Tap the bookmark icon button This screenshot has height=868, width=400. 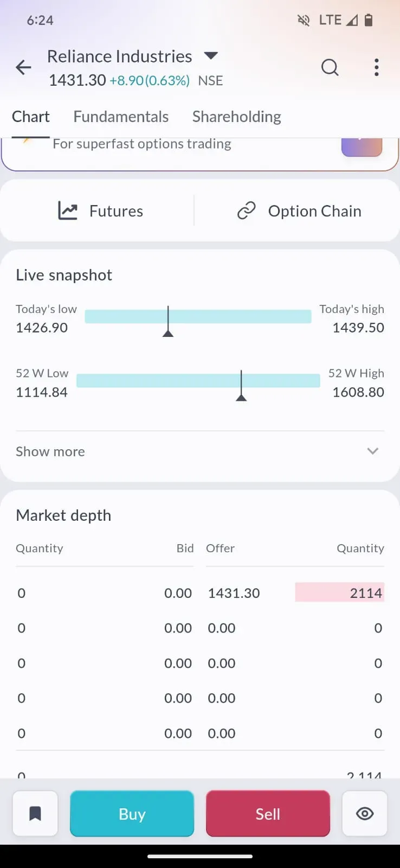click(x=35, y=813)
